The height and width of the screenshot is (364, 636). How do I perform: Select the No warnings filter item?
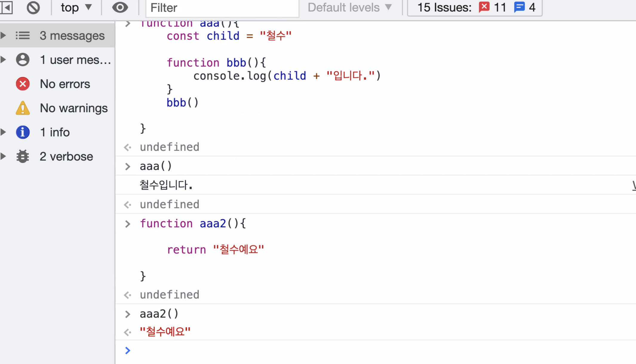(x=73, y=108)
